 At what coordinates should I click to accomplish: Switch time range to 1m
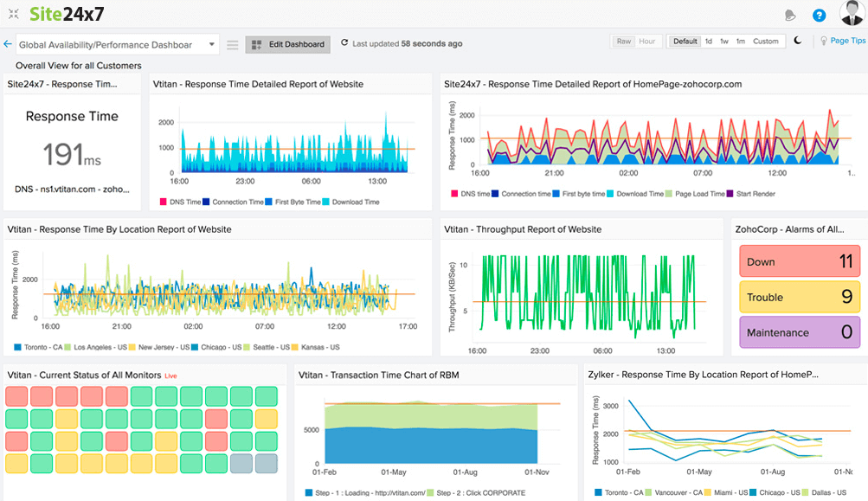point(741,42)
